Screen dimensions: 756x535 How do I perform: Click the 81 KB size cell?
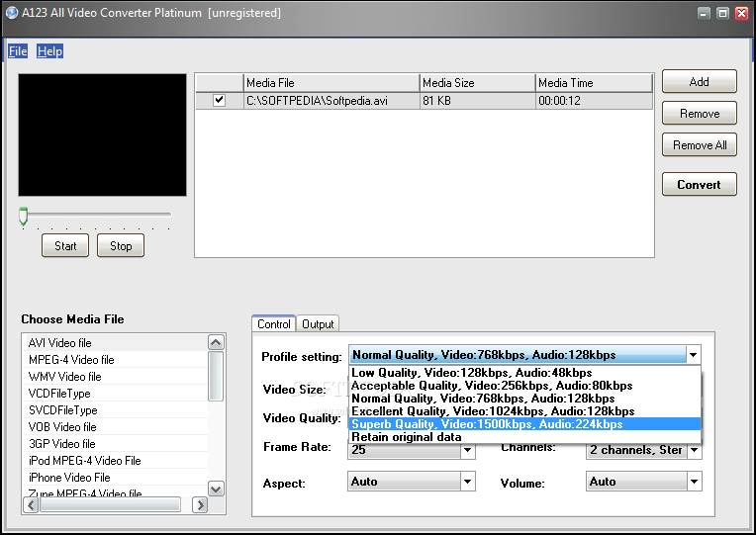click(477, 101)
